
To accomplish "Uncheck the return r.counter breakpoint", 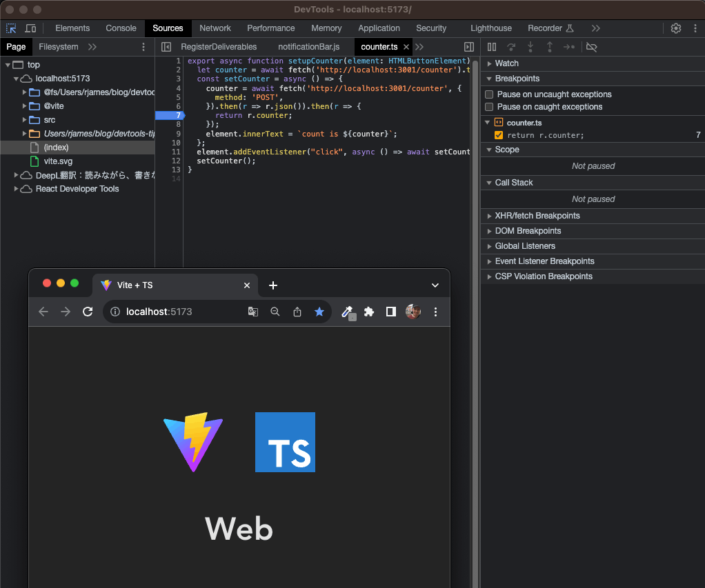I will pyautogui.click(x=499, y=135).
